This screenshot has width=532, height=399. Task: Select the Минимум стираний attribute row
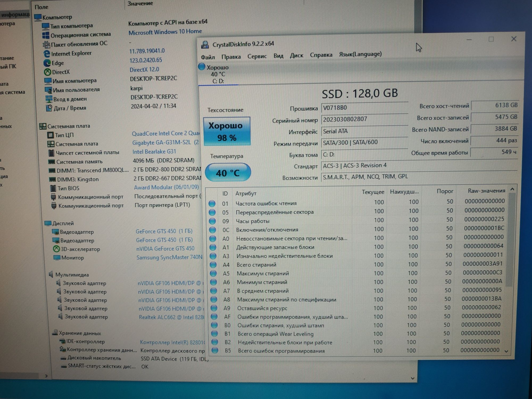[x=356, y=282]
